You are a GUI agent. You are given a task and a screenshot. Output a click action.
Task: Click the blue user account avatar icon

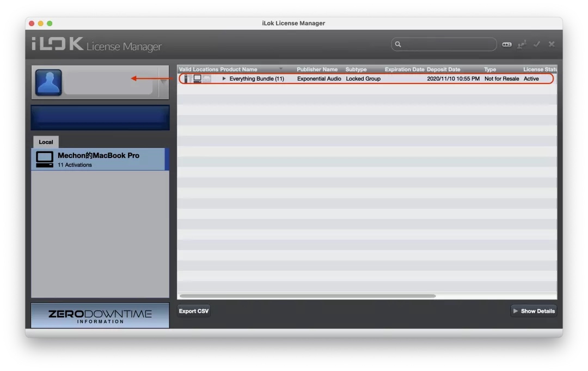pyautogui.click(x=48, y=82)
